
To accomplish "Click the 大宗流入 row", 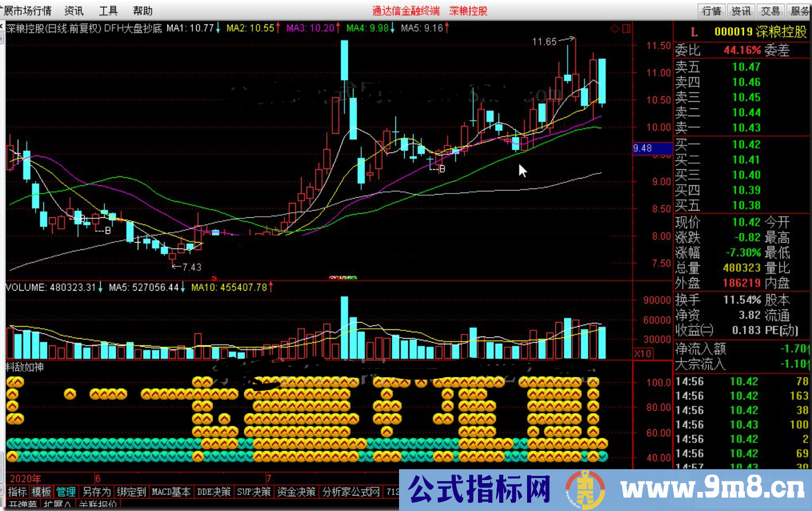I will pos(742,364).
